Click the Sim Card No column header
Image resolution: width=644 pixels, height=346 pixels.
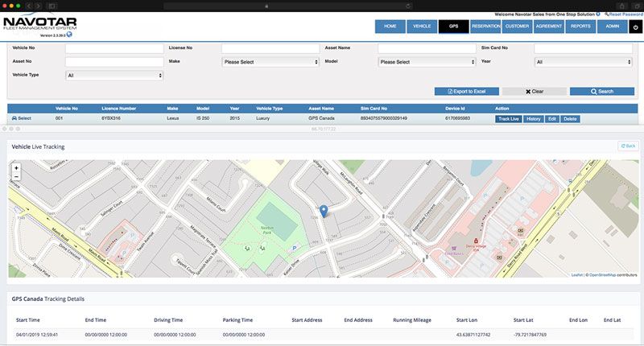374,109
